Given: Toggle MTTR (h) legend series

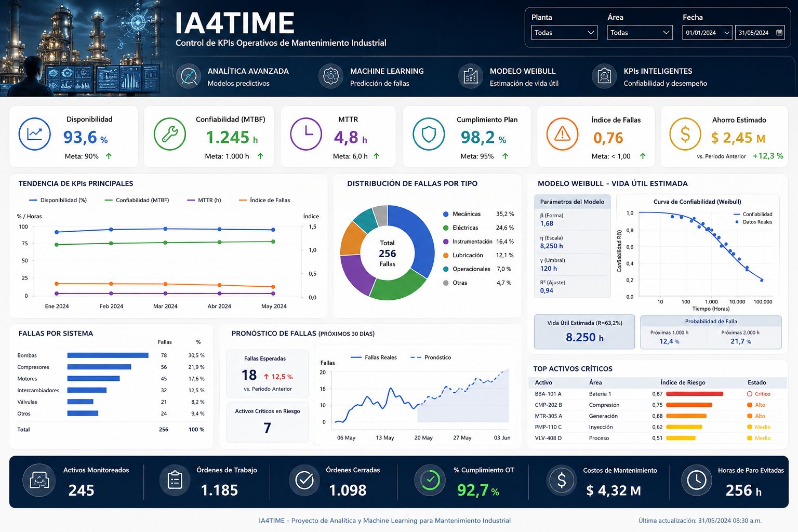Looking at the screenshot, I should [204, 200].
